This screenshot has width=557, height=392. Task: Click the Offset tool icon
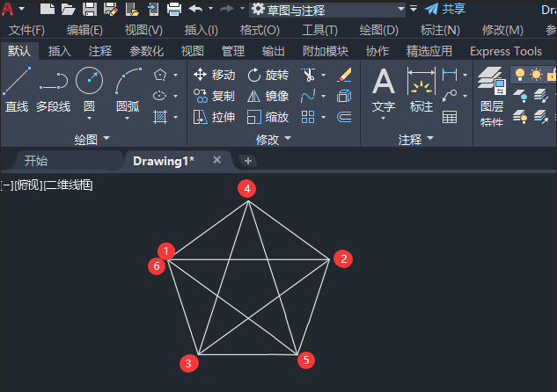[344, 117]
